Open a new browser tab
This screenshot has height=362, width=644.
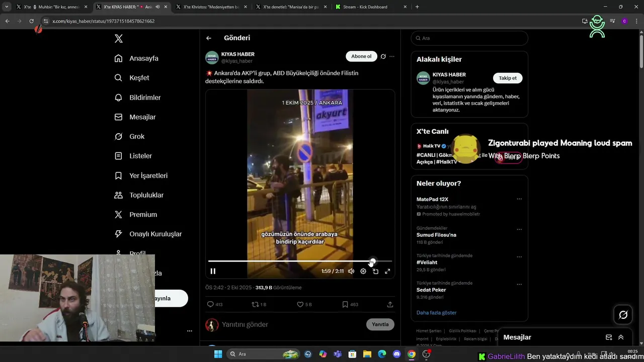point(417,7)
